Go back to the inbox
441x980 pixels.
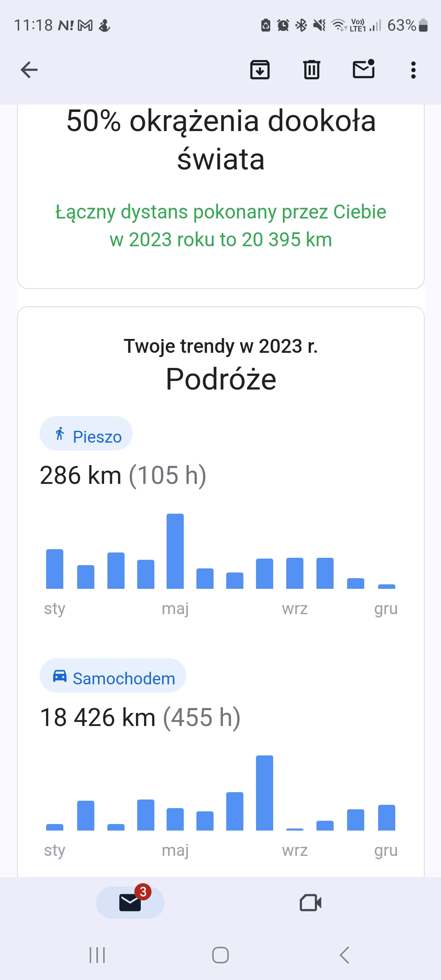click(x=29, y=70)
